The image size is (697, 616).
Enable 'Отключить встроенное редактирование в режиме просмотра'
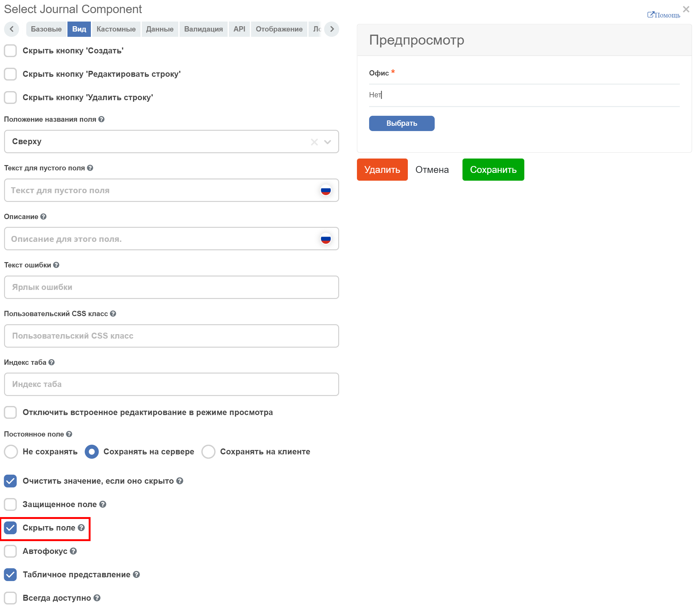(10, 413)
